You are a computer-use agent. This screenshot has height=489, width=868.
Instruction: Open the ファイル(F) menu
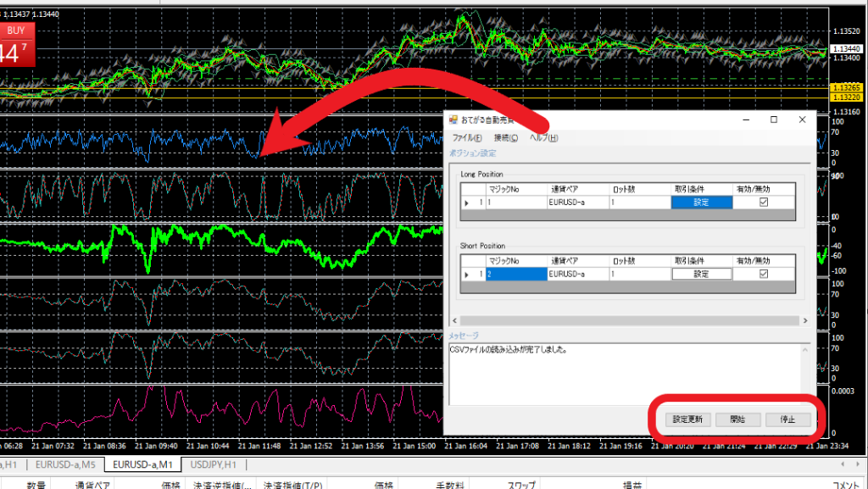[x=466, y=137]
